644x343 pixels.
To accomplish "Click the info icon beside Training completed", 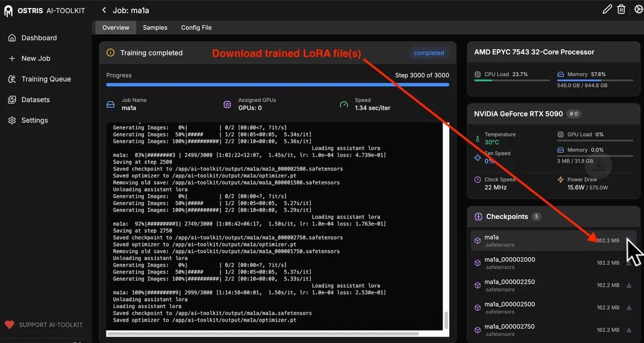I will point(111,53).
